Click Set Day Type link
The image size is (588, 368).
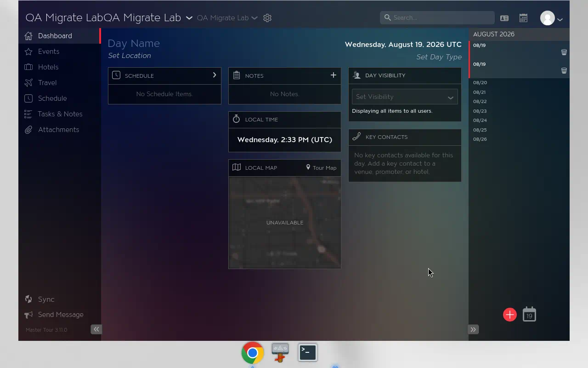click(x=439, y=57)
